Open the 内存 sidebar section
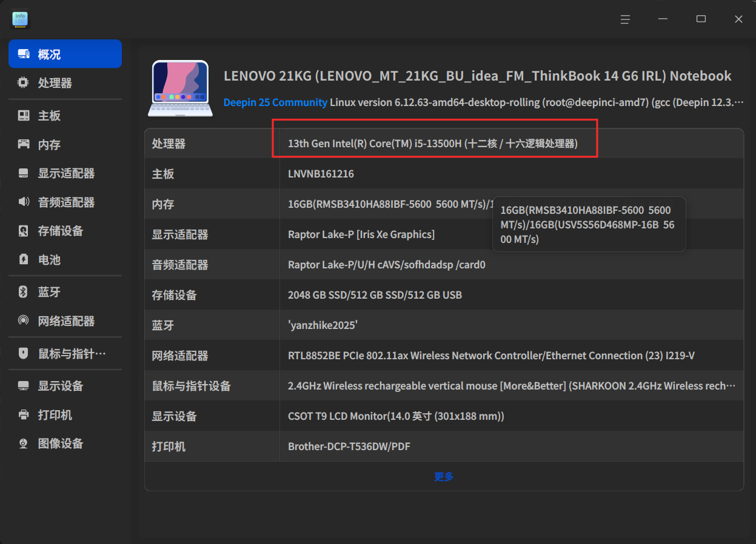 pyautogui.click(x=65, y=145)
